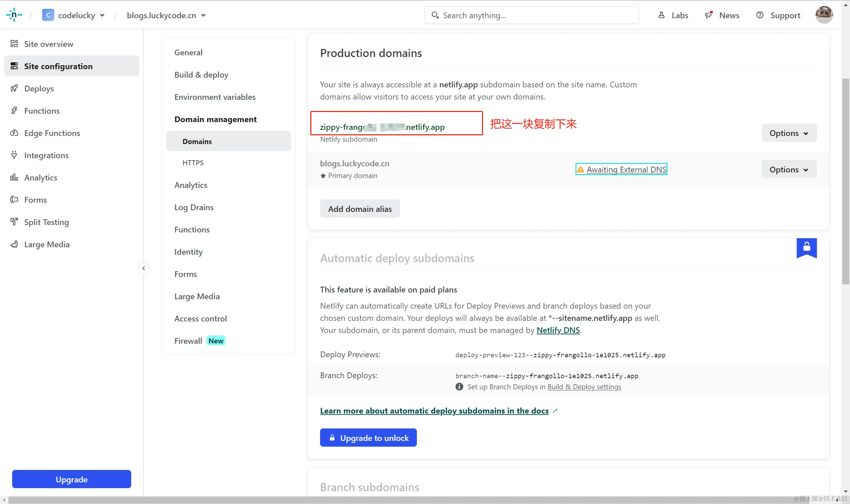Image resolution: width=850 pixels, height=504 pixels.
Task: Click the deploy-preview-123 URL text
Action: 560,355
